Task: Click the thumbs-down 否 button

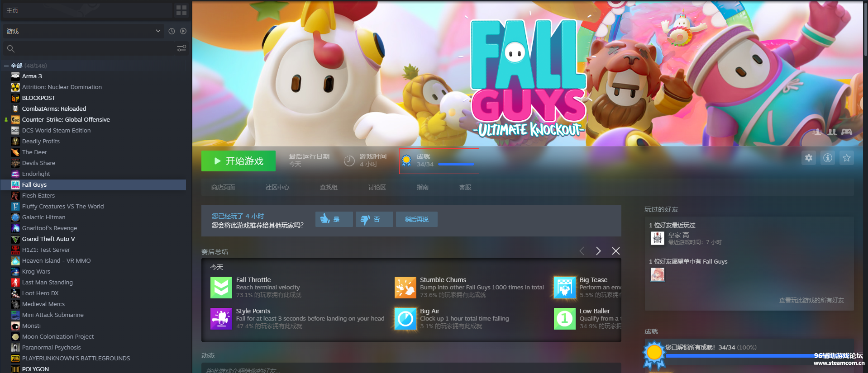Action: pyautogui.click(x=374, y=219)
